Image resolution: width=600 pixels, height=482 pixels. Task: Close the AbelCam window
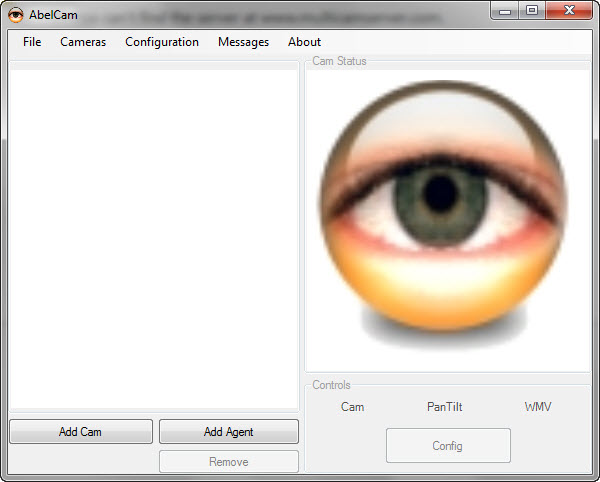click(569, 10)
